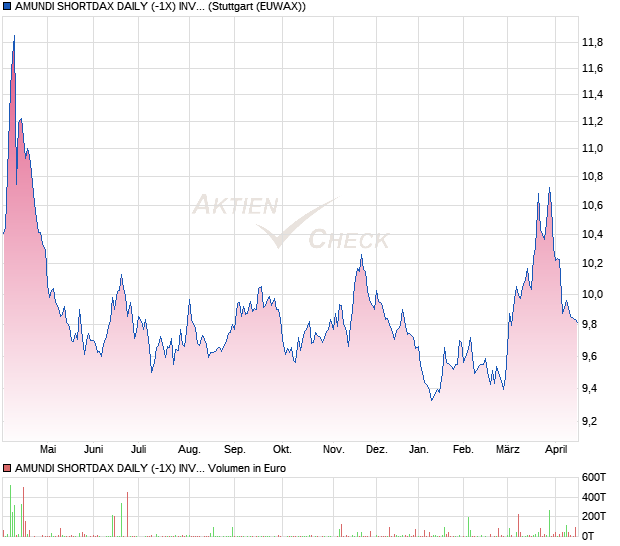Select the April label on the time axis
The width and height of the screenshot is (620, 546).
(554, 449)
